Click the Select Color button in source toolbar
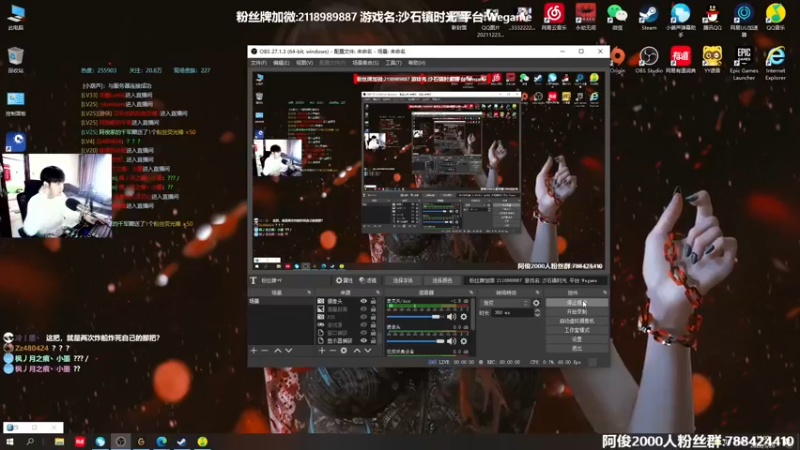 442,281
